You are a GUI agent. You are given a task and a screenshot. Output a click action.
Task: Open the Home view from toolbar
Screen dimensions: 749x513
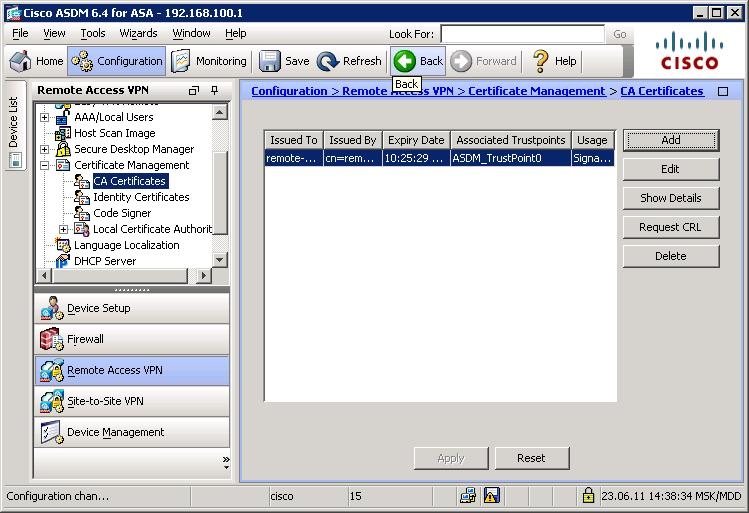tap(36, 61)
